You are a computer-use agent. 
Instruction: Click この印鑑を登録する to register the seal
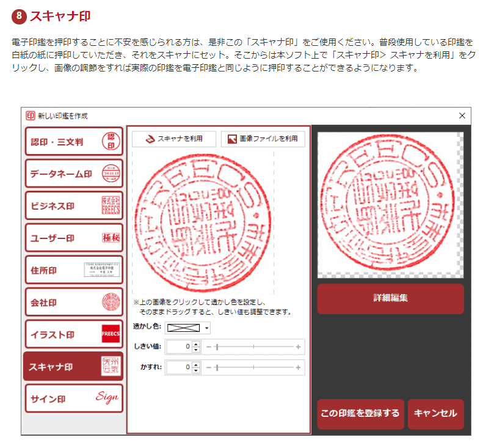coord(360,414)
